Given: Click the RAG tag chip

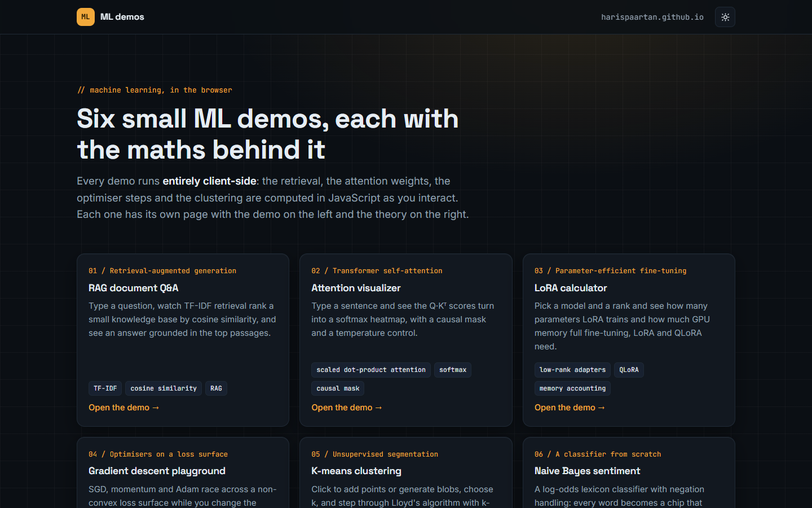Looking at the screenshot, I should tap(216, 388).
